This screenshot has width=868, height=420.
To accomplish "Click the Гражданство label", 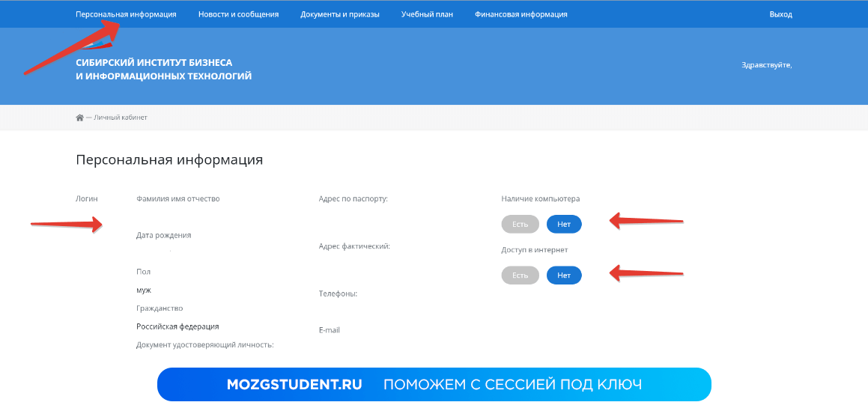I will pyautogui.click(x=160, y=308).
